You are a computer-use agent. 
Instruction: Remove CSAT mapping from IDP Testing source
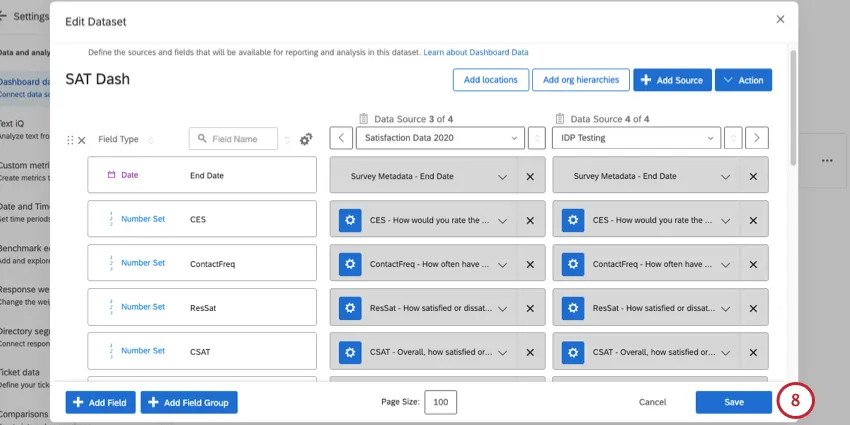pyautogui.click(x=753, y=351)
